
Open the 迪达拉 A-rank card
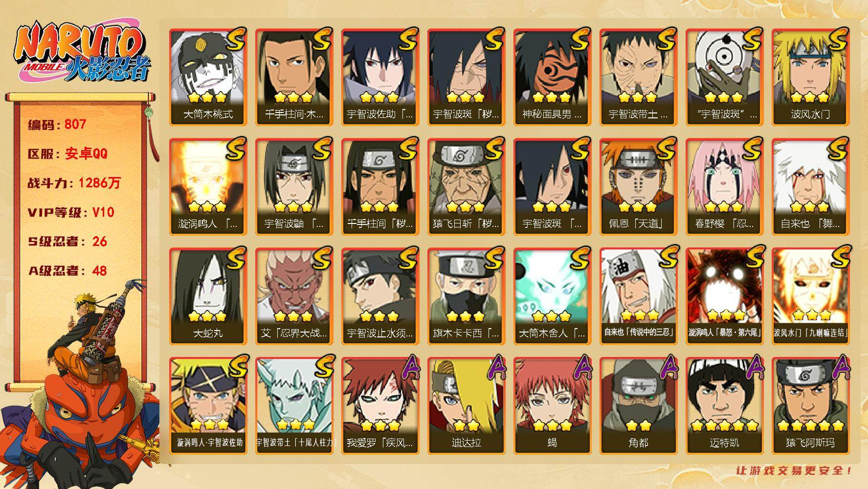tap(466, 406)
